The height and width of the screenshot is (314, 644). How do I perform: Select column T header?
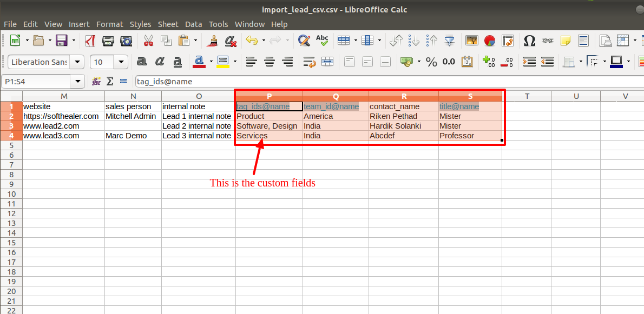527,96
